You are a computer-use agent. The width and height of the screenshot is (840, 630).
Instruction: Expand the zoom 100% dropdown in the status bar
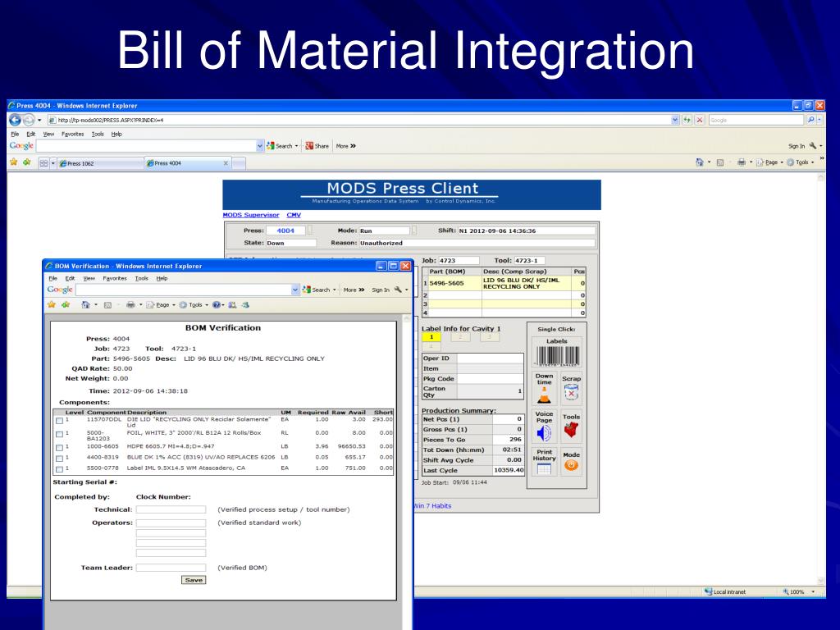click(x=813, y=592)
